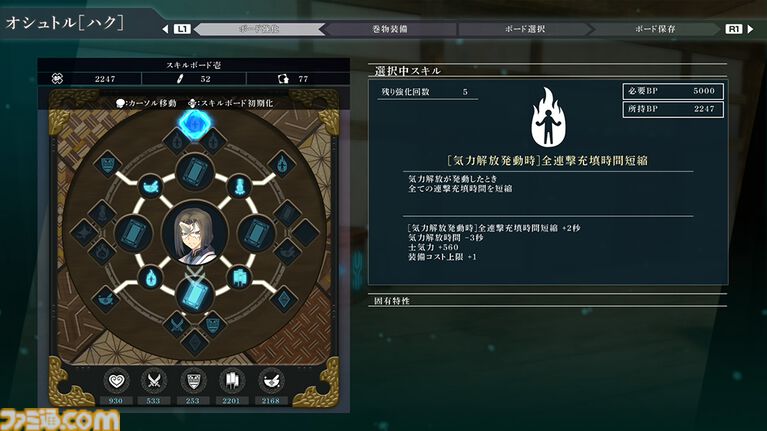Image resolution: width=767 pixels, height=431 pixels.
Task: Click the shield stat icon above 253
Action: (193, 381)
